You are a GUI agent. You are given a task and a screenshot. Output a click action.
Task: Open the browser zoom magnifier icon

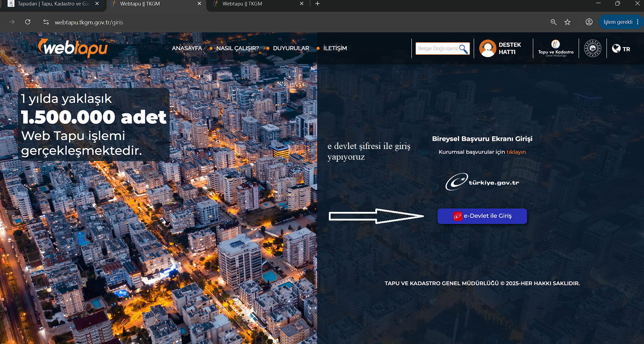pyautogui.click(x=554, y=22)
